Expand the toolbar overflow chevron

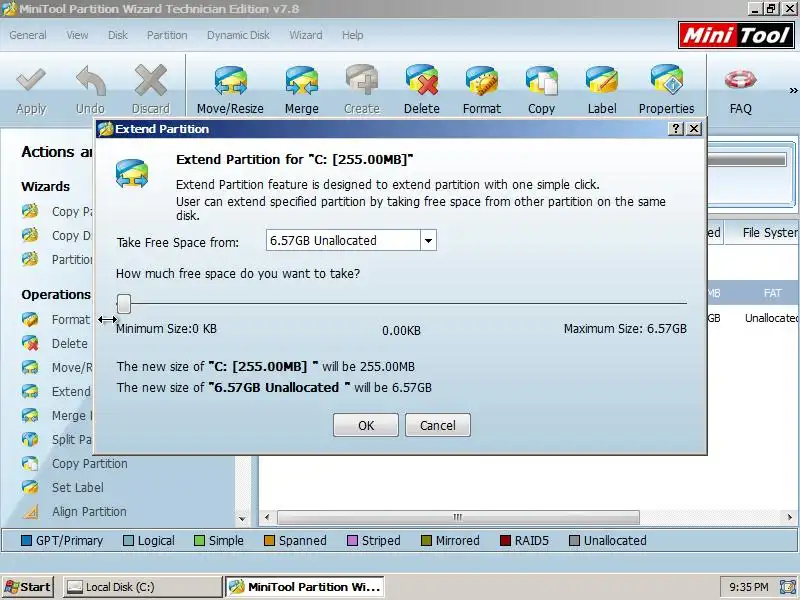(x=793, y=91)
